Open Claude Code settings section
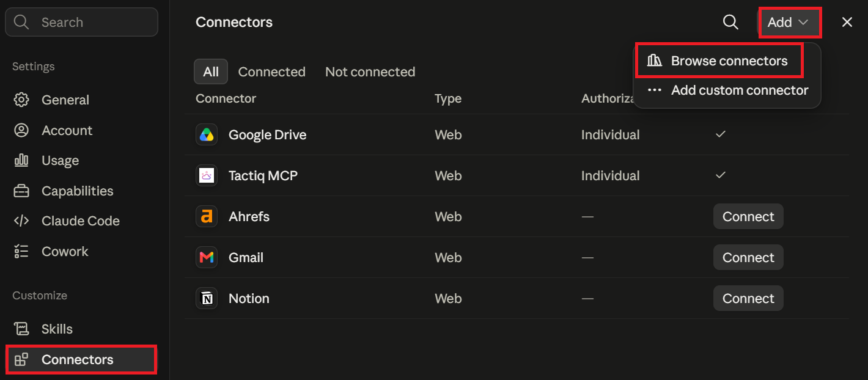The image size is (868, 380). [x=81, y=221]
